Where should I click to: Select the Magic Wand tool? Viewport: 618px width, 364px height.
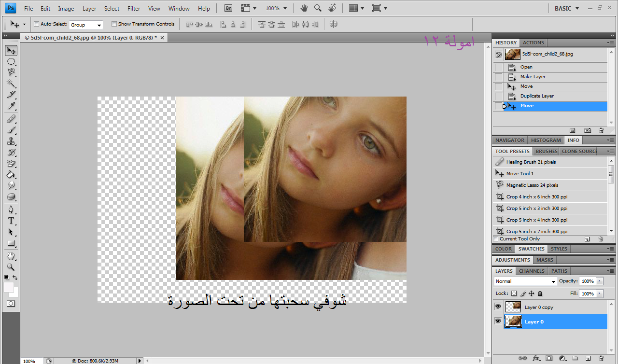[11, 84]
